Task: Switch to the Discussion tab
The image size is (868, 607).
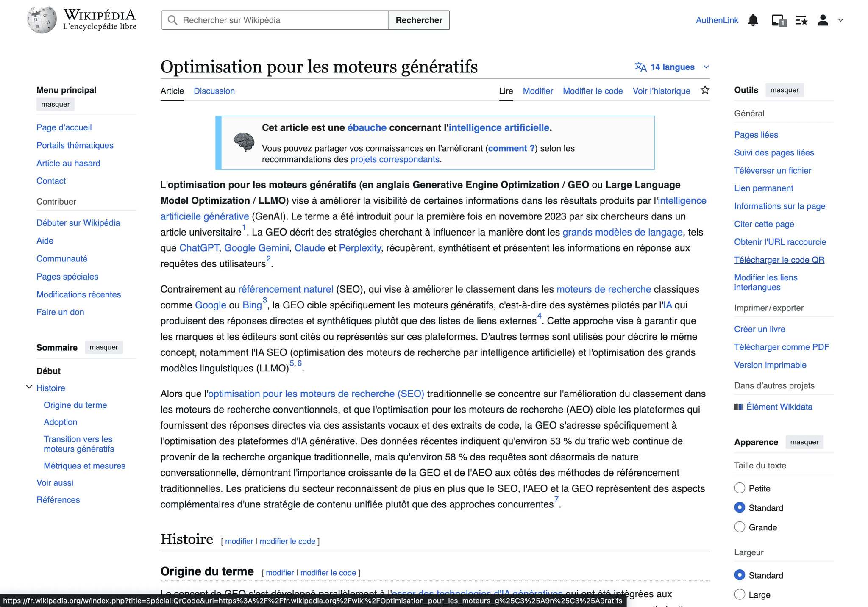Action: [214, 91]
